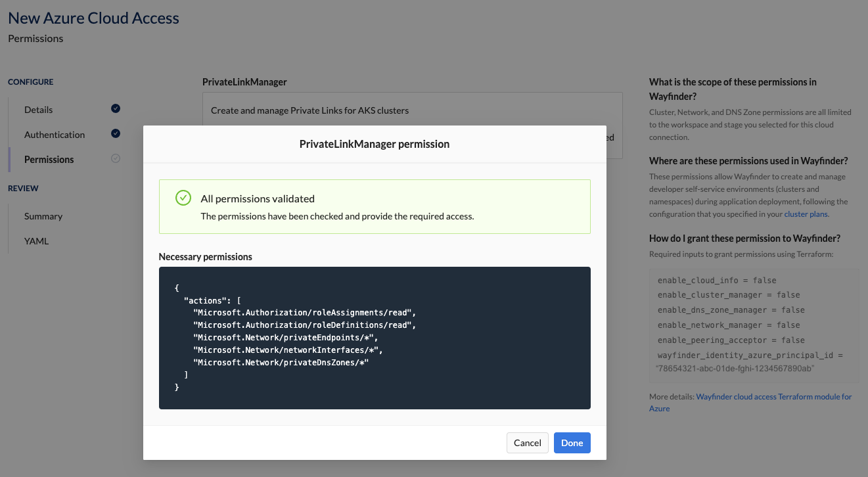Click the "Necessary permissions" heading
868x477 pixels.
coord(206,257)
